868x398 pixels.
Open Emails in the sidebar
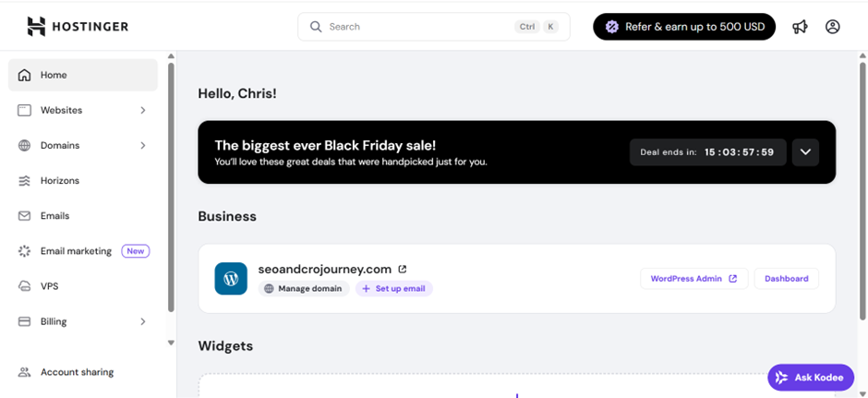pyautogui.click(x=54, y=216)
